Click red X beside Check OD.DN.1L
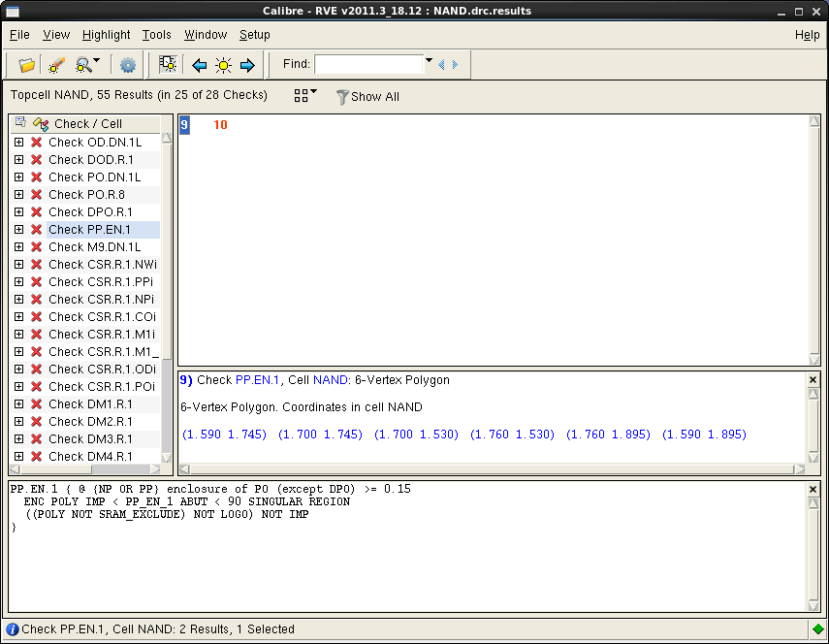Viewport: 829px width, 644px height. [x=37, y=143]
